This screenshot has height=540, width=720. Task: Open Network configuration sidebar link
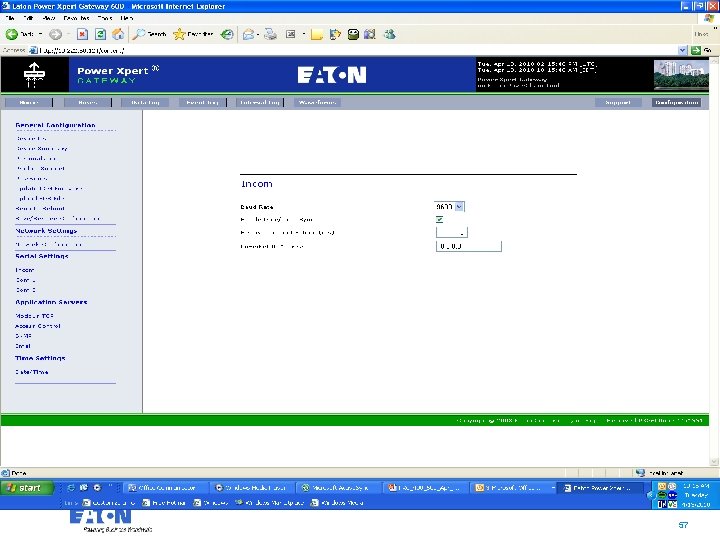click(49, 244)
